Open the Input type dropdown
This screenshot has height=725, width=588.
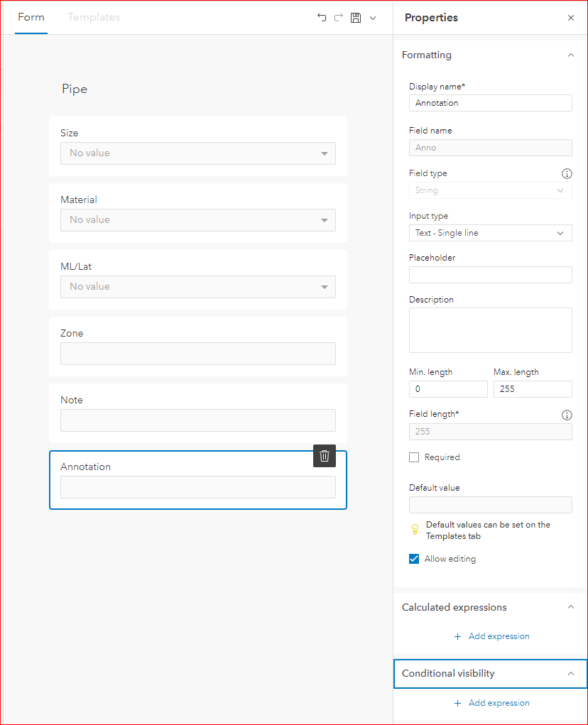pos(490,233)
